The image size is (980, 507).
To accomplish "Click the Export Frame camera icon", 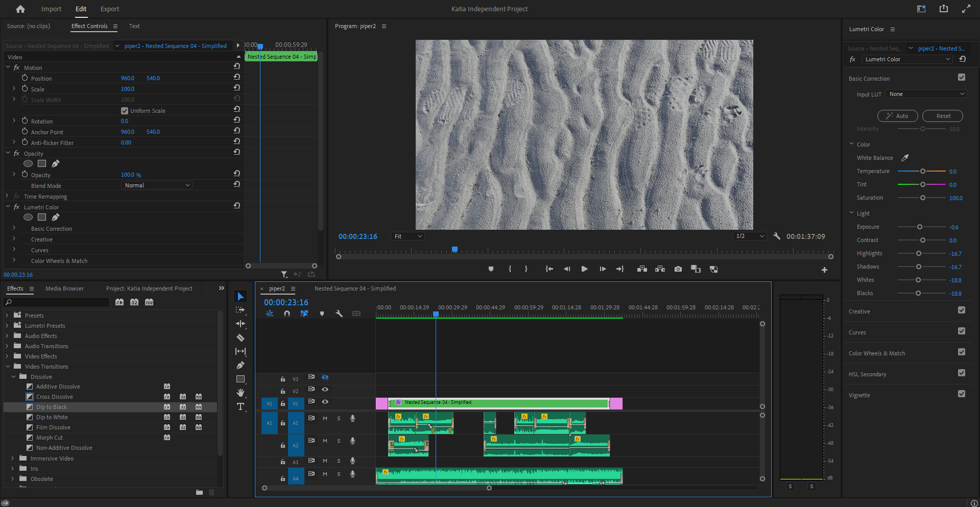I will click(678, 269).
